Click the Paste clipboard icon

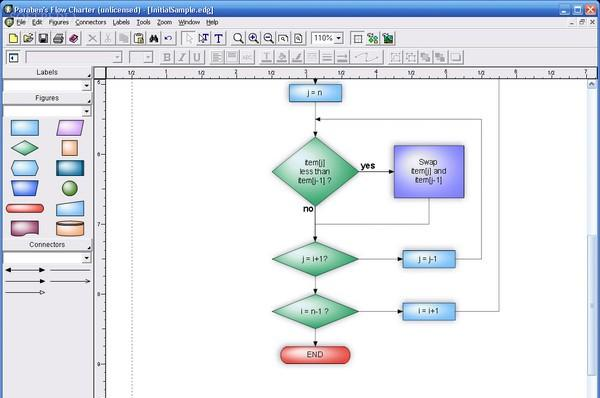click(x=139, y=38)
